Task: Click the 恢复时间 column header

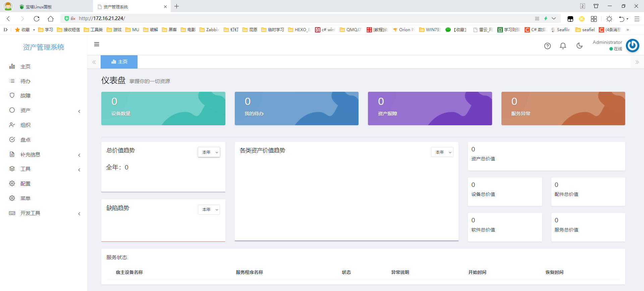Action: (554, 272)
